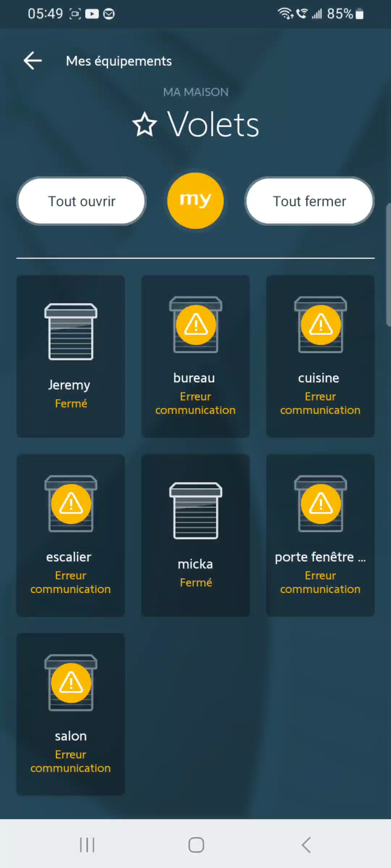This screenshot has height=868, width=391.
Task: Tap the cuisine shutter warning icon
Action: (x=320, y=325)
